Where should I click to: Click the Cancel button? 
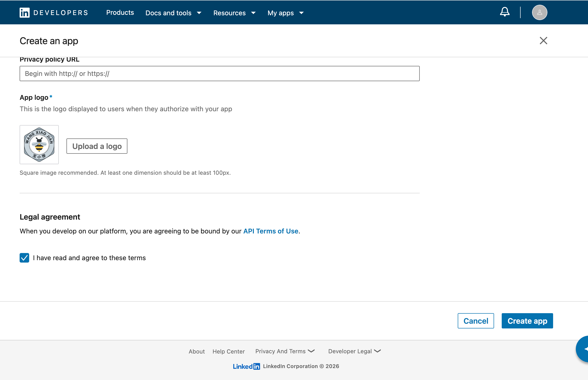[x=476, y=321]
